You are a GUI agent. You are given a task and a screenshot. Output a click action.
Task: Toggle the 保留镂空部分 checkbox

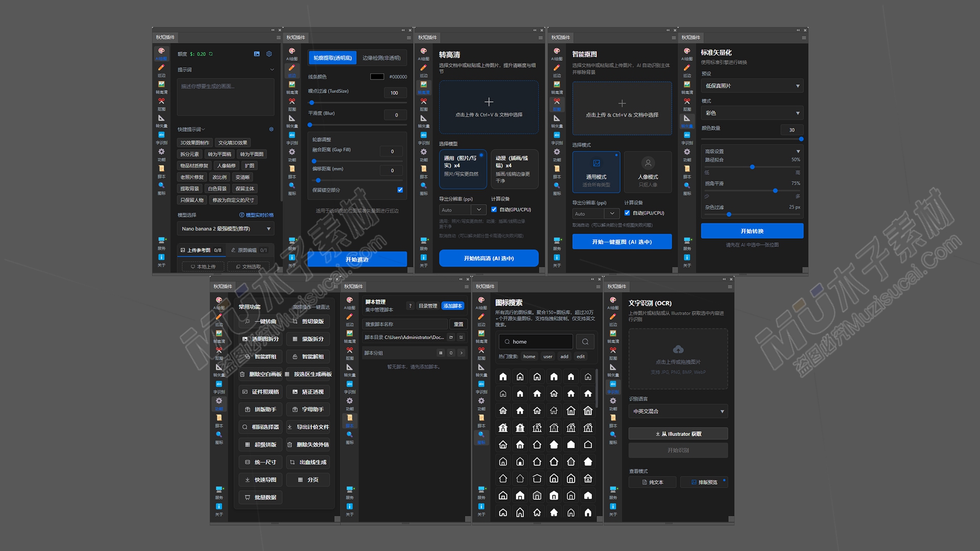coord(400,190)
